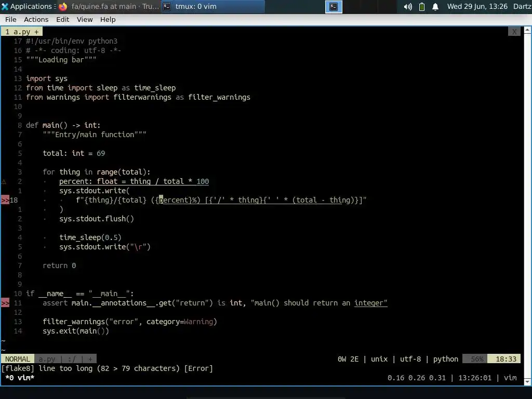The image size is (532, 399).
Task: Select the a.py vim tab
Action: 22,32
